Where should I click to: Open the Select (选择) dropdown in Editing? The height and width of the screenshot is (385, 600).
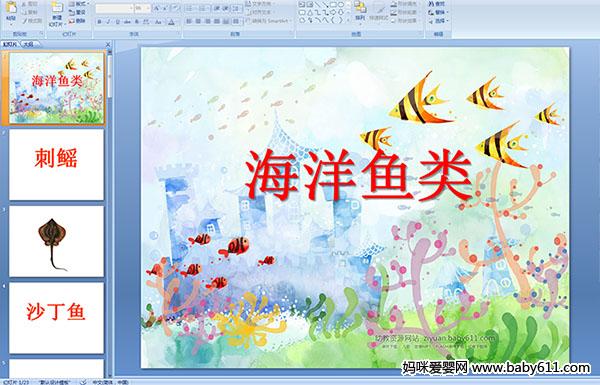[438, 21]
